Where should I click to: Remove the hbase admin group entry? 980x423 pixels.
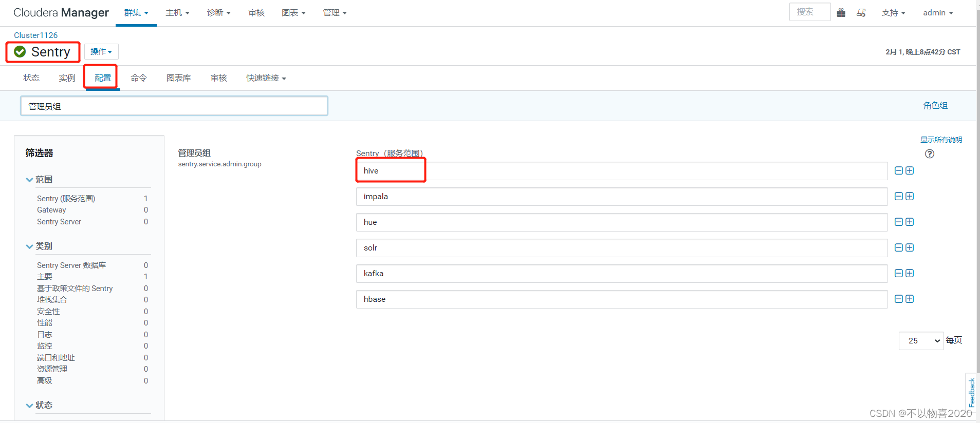[899, 299]
